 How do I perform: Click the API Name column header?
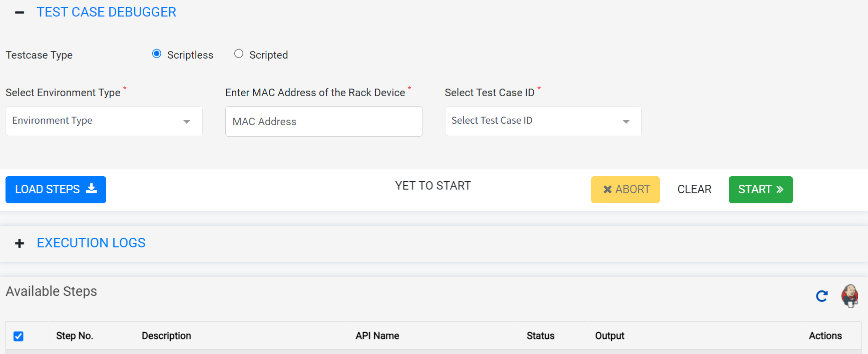pos(377,336)
